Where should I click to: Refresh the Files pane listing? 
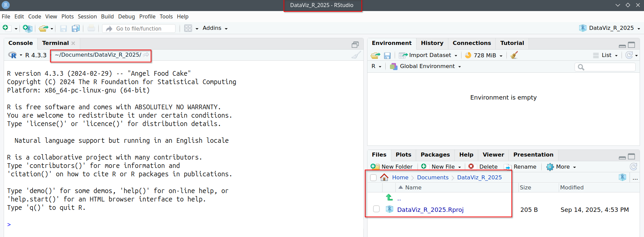pos(633,167)
